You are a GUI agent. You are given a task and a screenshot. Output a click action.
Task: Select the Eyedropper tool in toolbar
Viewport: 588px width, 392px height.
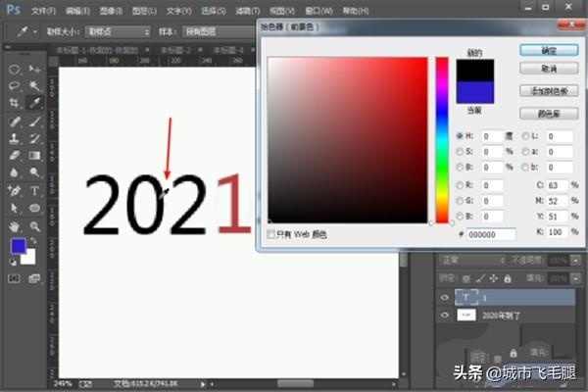point(35,103)
